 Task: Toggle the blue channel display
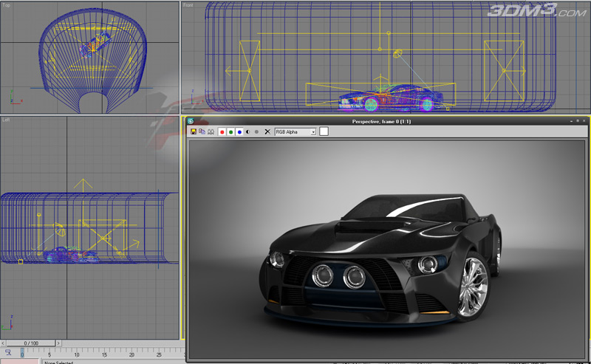[239, 132]
